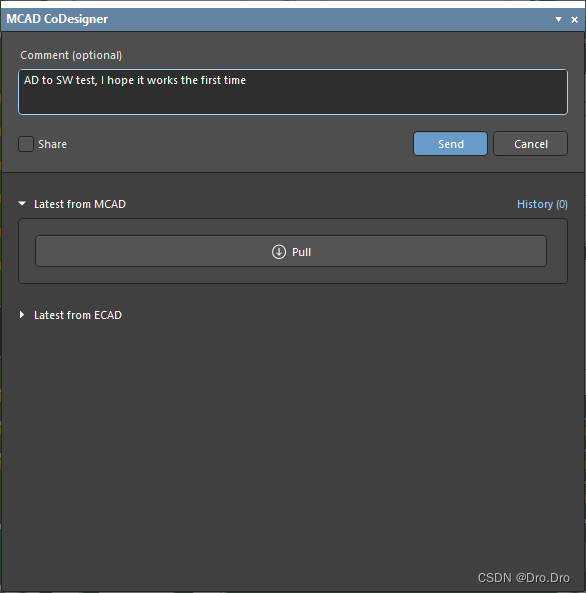Open the History (0) link
Screen dimensions: 586x593
click(542, 204)
